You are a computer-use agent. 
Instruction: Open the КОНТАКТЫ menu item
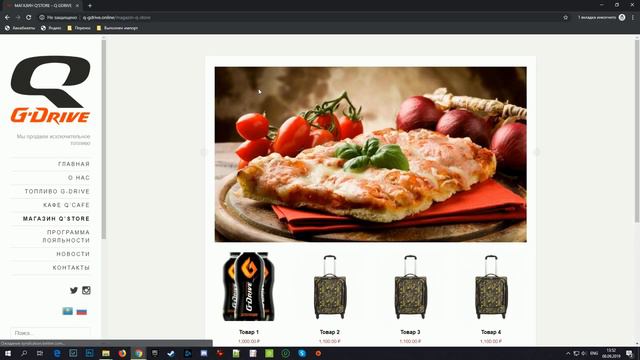coord(71,268)
